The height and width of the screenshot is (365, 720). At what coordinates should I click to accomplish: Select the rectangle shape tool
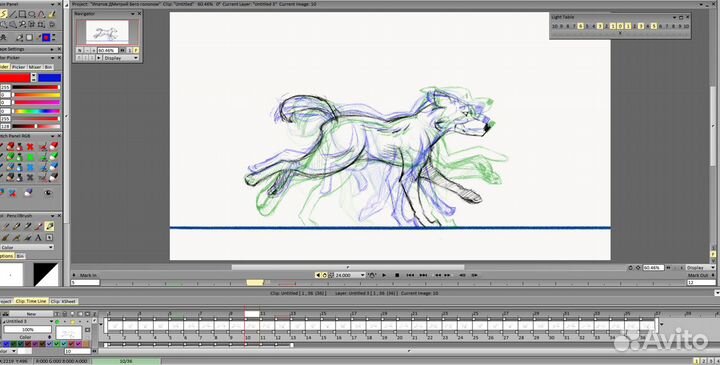tap(22, 14)
